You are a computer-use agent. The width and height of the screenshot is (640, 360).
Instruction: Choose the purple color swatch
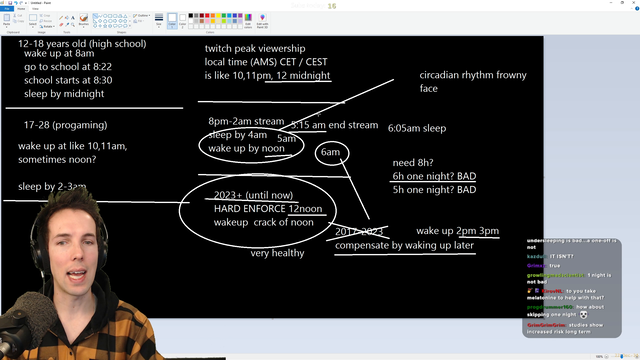(x=240, y=16)
